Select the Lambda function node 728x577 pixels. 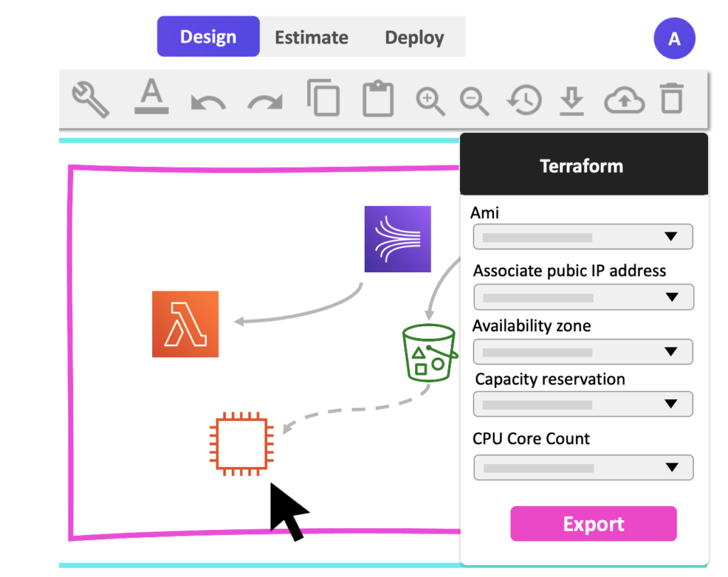point(186,324)
